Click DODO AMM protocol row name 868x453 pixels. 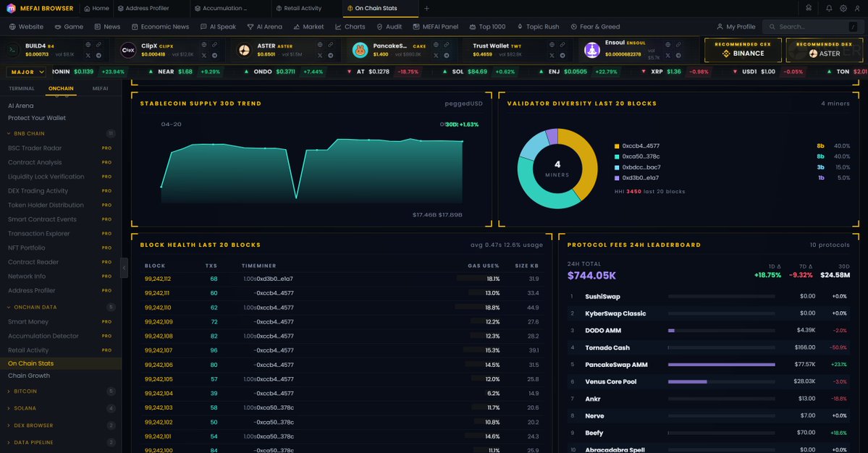603,331
